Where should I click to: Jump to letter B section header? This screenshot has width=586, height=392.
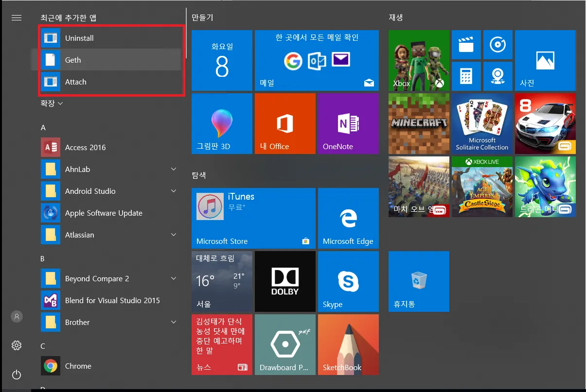pos(43,259)
